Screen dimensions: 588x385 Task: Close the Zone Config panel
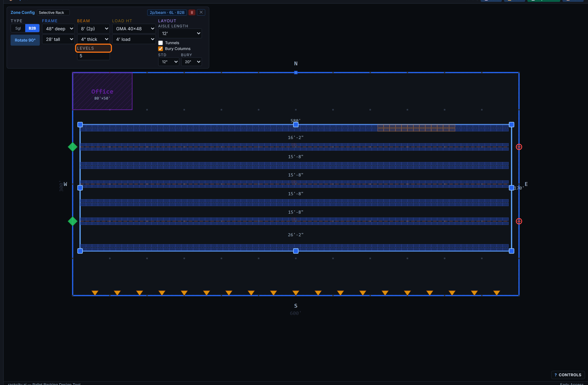tap(201, 12)
